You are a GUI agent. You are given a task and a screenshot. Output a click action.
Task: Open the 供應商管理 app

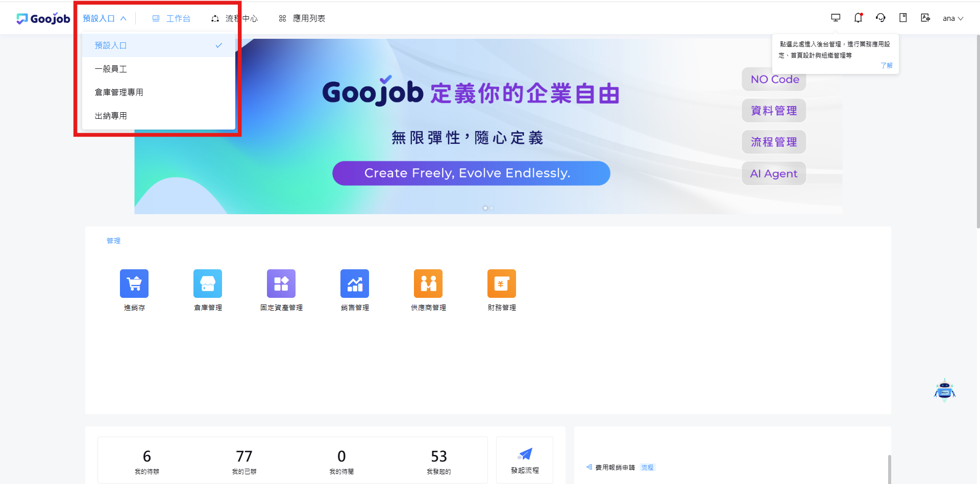click(x=428, y=290)
